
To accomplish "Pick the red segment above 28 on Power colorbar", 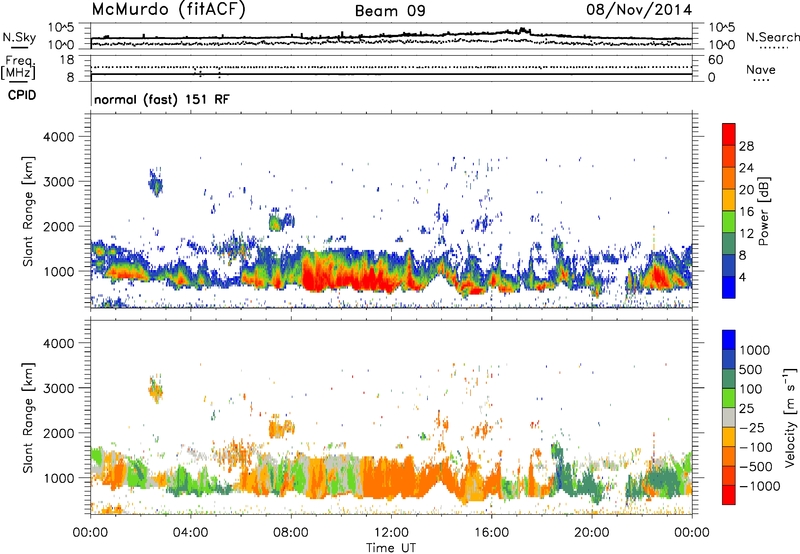I will pyautogui.click(x=729, y=135).
